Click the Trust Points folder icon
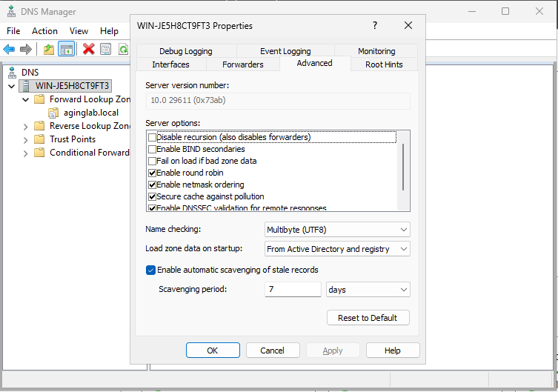 [x=39, y=139]
